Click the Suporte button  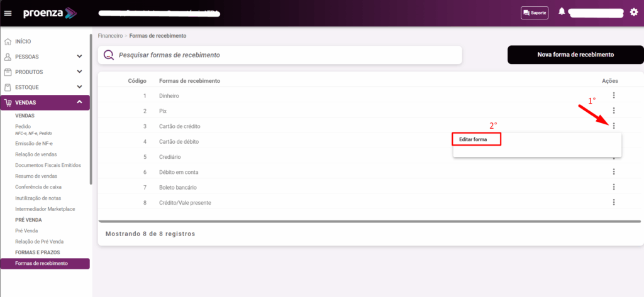[x=535, y=13]
